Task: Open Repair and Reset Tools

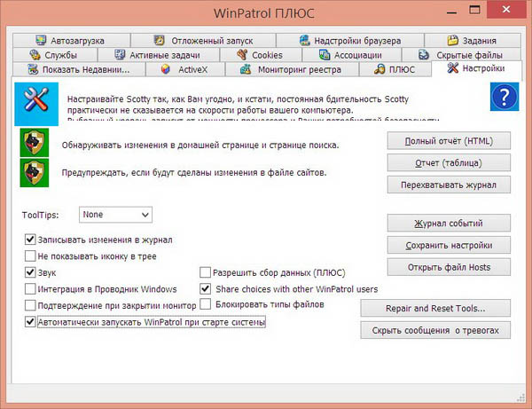Action: pos(435,308)
